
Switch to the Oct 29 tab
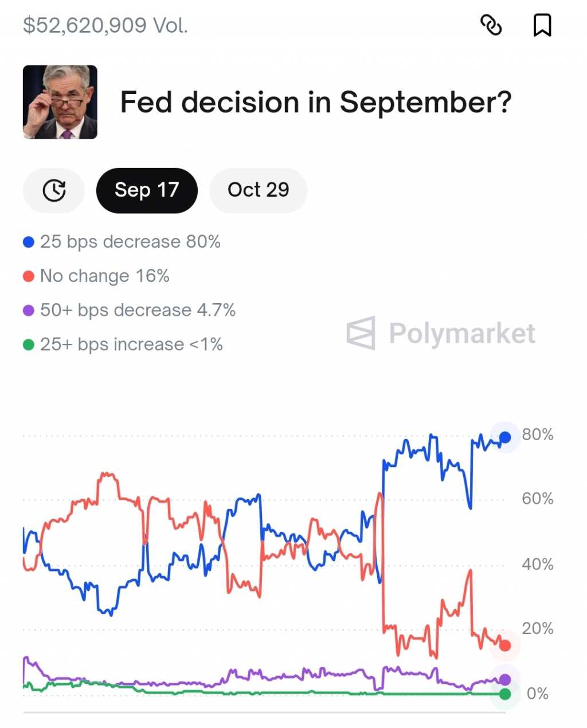(258, 190)
